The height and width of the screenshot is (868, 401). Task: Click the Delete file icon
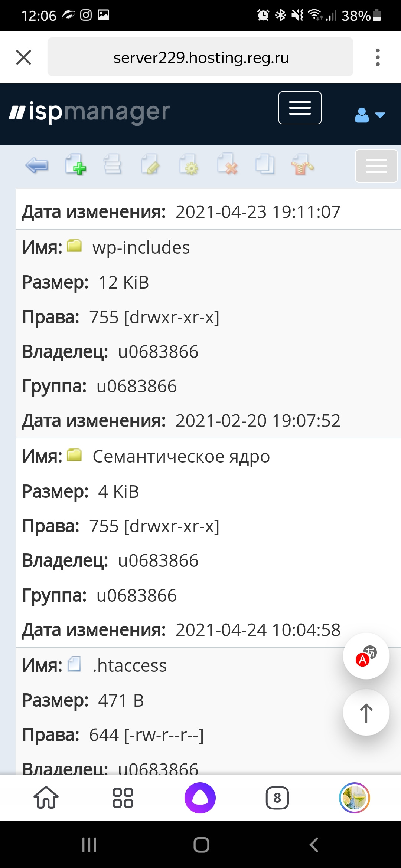[x=227, y=165]
